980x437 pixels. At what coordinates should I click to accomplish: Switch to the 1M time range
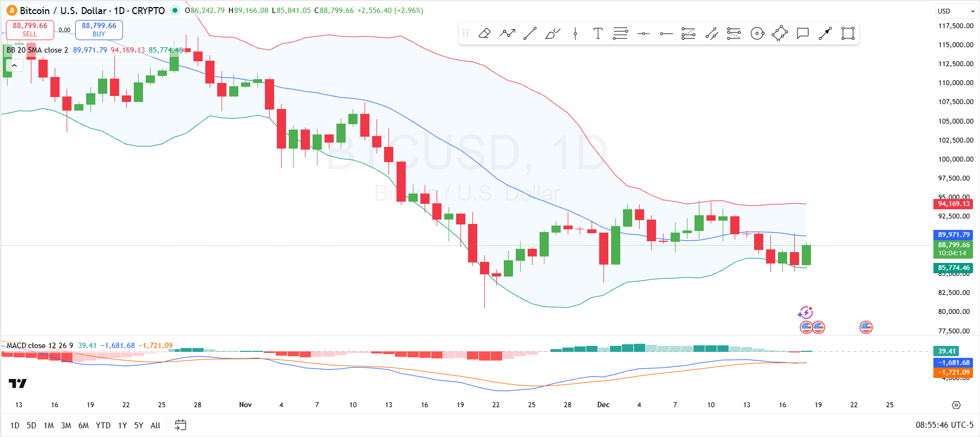tap(49, 426)
